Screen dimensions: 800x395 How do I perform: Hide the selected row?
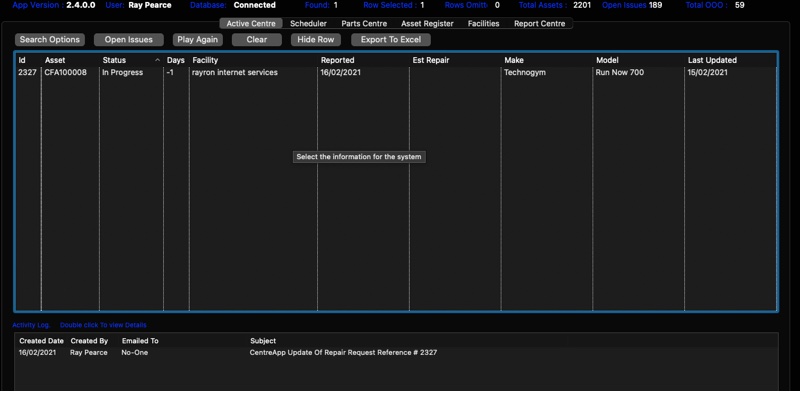[x=316, y=40]
